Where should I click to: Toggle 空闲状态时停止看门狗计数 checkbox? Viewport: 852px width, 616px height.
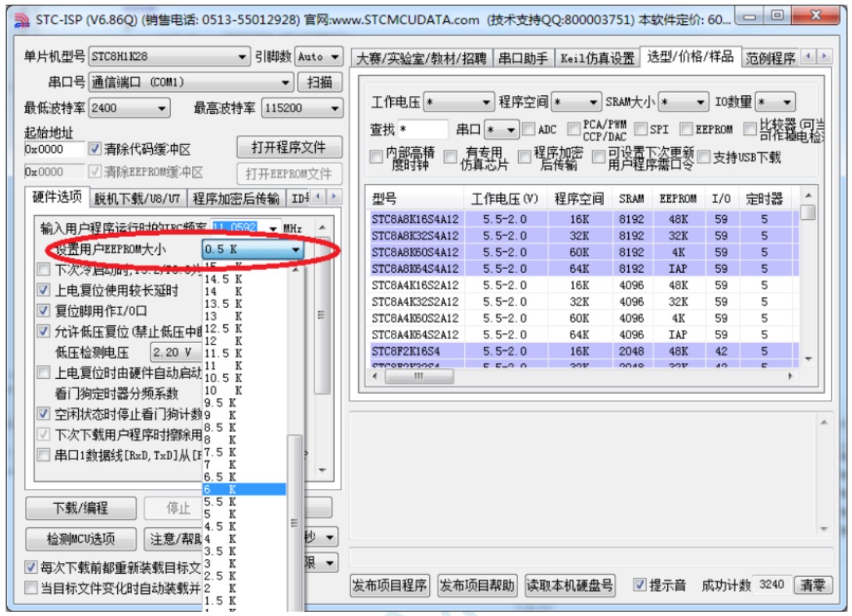coord(44,414)
